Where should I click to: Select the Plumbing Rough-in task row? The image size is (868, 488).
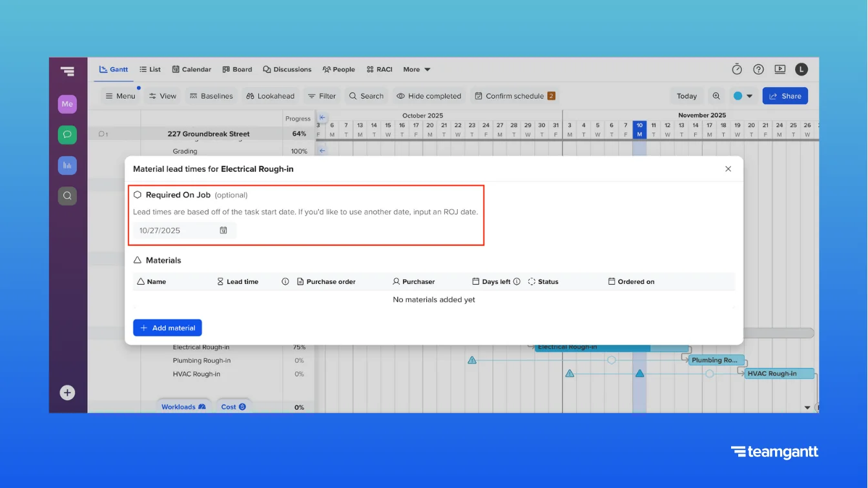pyautogui.click(x=201, y=361)
